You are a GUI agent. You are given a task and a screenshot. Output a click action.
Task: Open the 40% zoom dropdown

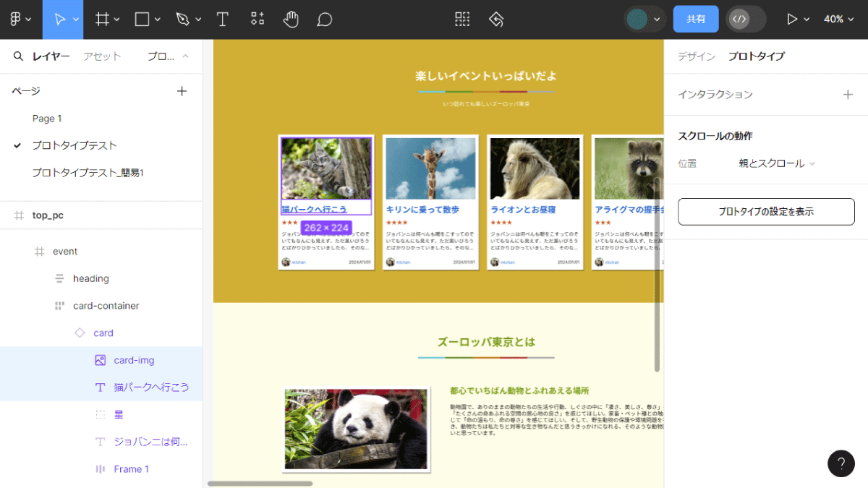click(839, 20)
